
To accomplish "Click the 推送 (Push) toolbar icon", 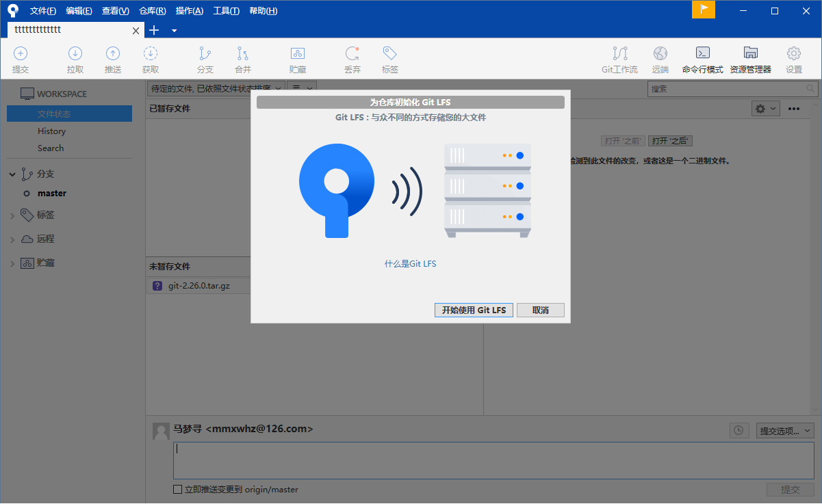I will (113, 53).
